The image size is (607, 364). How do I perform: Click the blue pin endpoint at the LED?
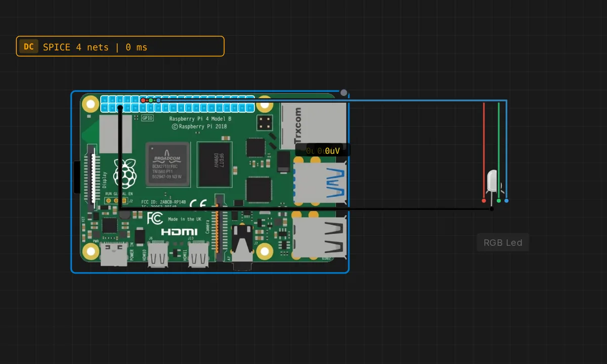pyautogui.click(x=506, y=201)
